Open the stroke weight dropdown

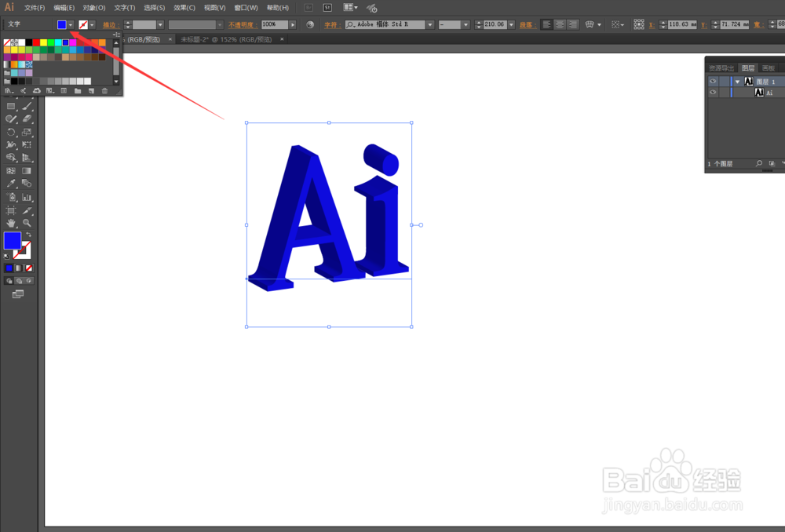(x=160, y=24)
